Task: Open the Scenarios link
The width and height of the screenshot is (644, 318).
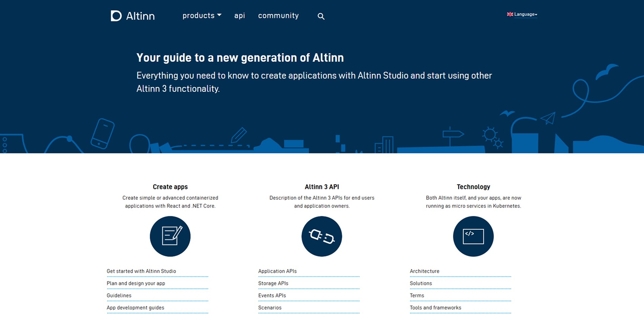Action: coord(270,308)
